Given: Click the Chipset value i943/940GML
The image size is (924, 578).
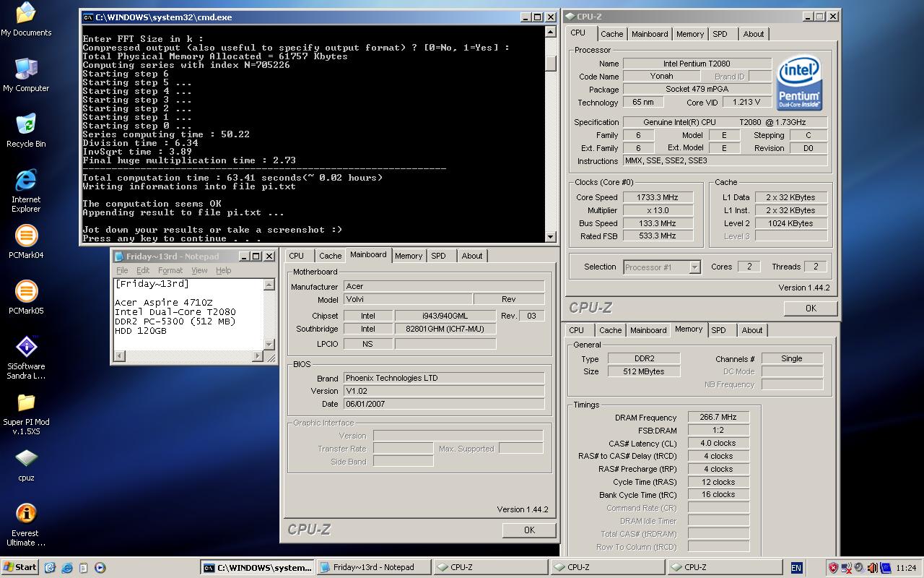Looking at the screenshot, I should pos(445,316).
